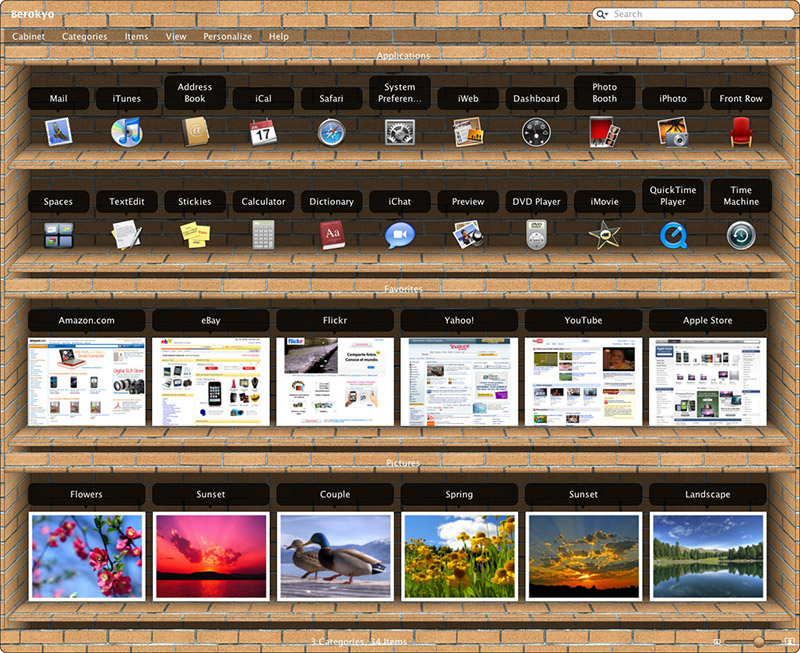Screen dimensions: 800x653
Task: Launch the Photo Booth icon
Action: point(605,132)
